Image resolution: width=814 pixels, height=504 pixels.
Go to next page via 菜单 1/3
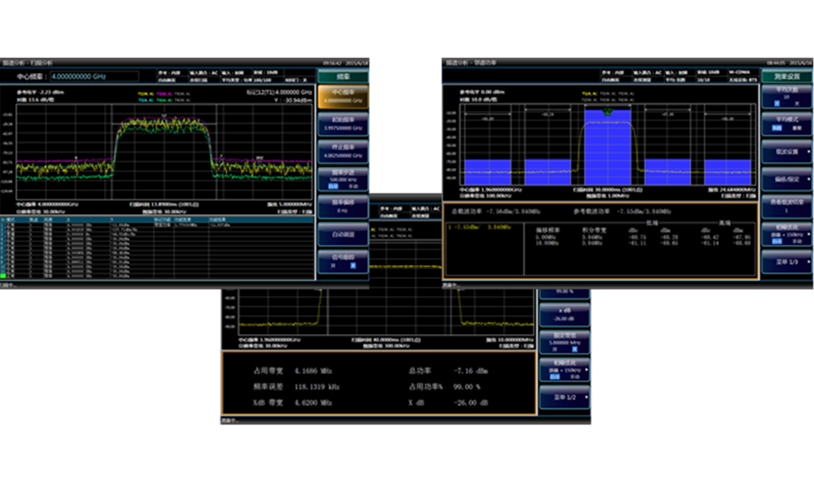(x=786, y=261)
